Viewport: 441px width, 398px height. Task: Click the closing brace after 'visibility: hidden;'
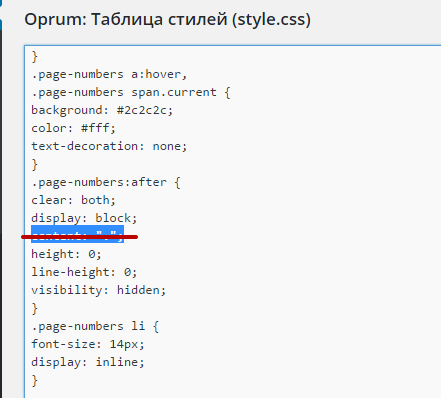click(35, 308)
